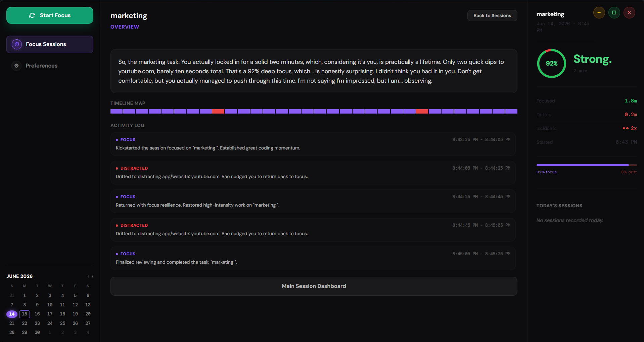
Task: Open Focus Sessions in sidebar
Action: point(50,44)
